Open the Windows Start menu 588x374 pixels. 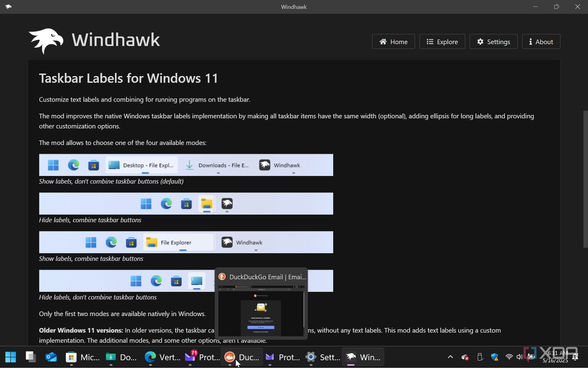coord(11,357)
